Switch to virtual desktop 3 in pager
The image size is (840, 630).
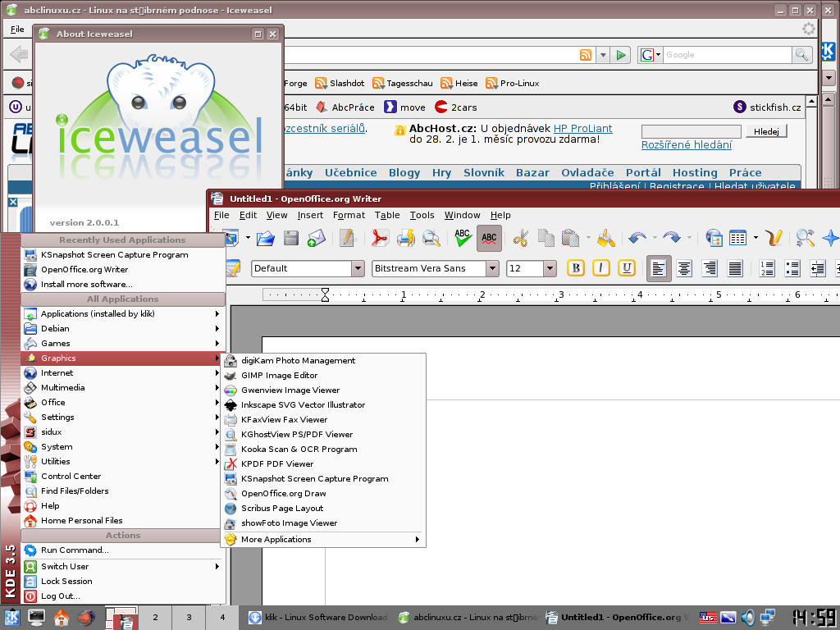coord(189,618)
